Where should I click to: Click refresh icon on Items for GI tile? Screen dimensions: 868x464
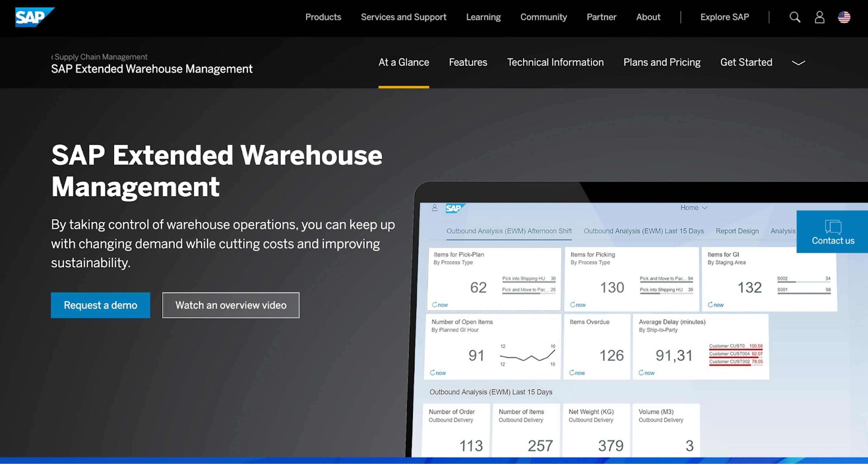click(710, 304)
